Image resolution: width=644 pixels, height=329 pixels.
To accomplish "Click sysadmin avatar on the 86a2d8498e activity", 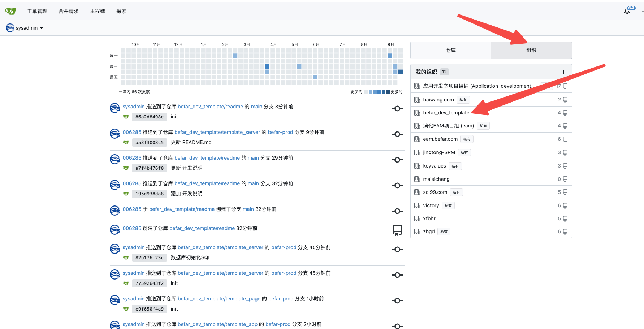I will coord(115,108).
